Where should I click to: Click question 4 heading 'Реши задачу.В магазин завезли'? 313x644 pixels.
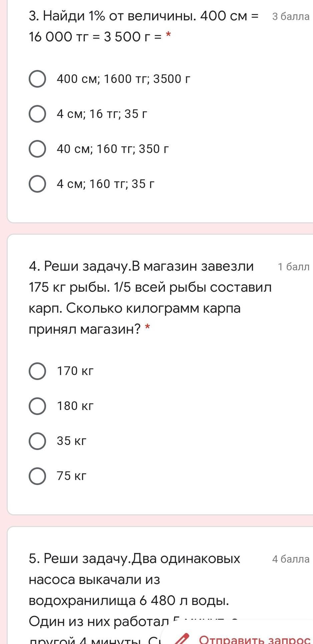tap(141, 266)
